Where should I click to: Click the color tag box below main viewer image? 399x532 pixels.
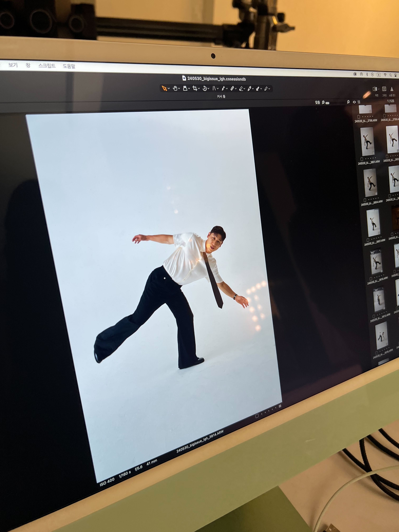click(257, 416)
